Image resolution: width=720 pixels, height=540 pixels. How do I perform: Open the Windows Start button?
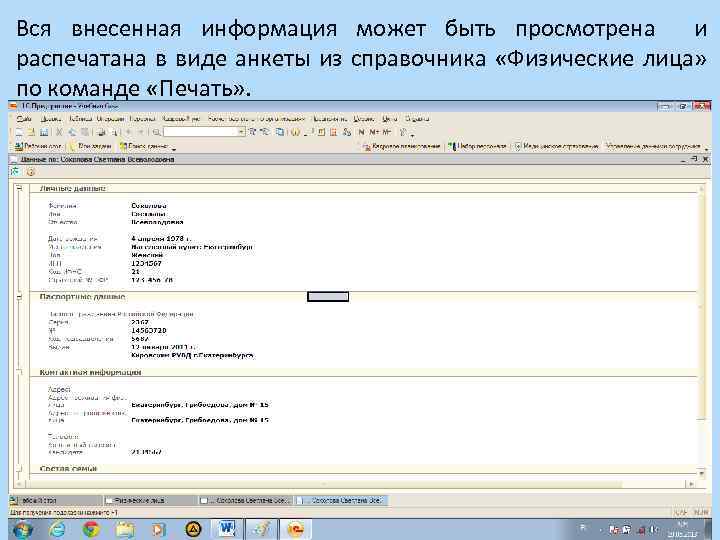pyautogui.click(x=21, y=529)
